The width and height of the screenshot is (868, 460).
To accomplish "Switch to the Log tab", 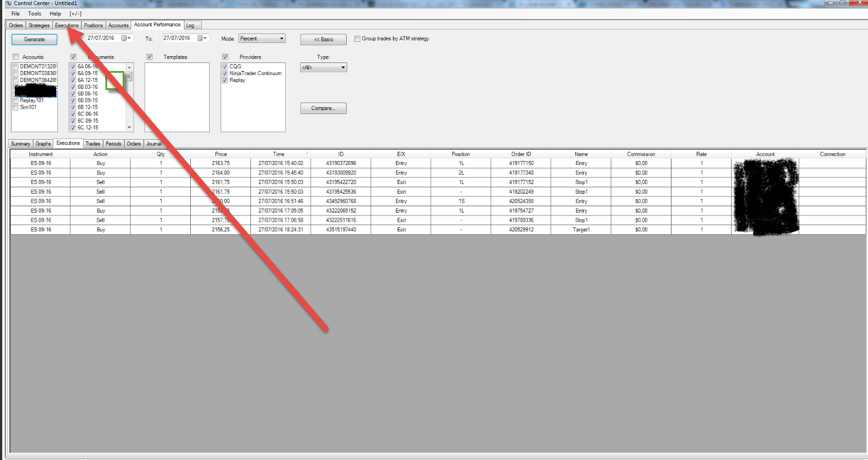I will pos(190,25).
